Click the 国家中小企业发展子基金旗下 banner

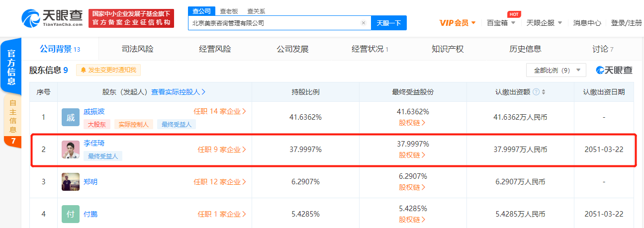[131, 18]
